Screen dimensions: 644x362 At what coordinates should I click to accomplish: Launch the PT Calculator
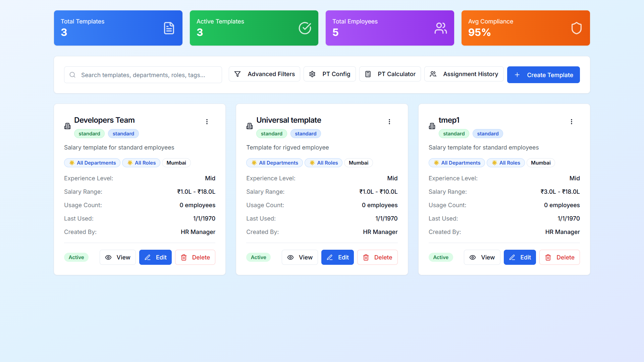pyautogui.click(x=390, y=74)
